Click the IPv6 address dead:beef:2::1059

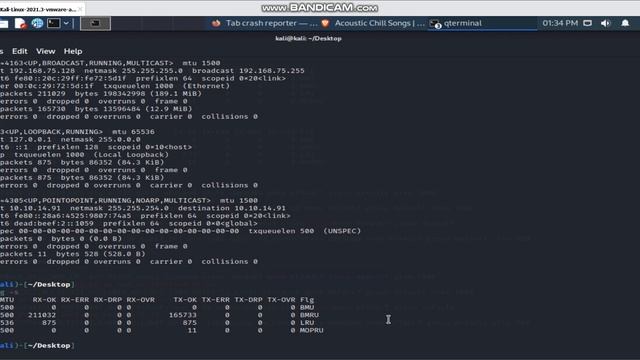coord(53,224)
